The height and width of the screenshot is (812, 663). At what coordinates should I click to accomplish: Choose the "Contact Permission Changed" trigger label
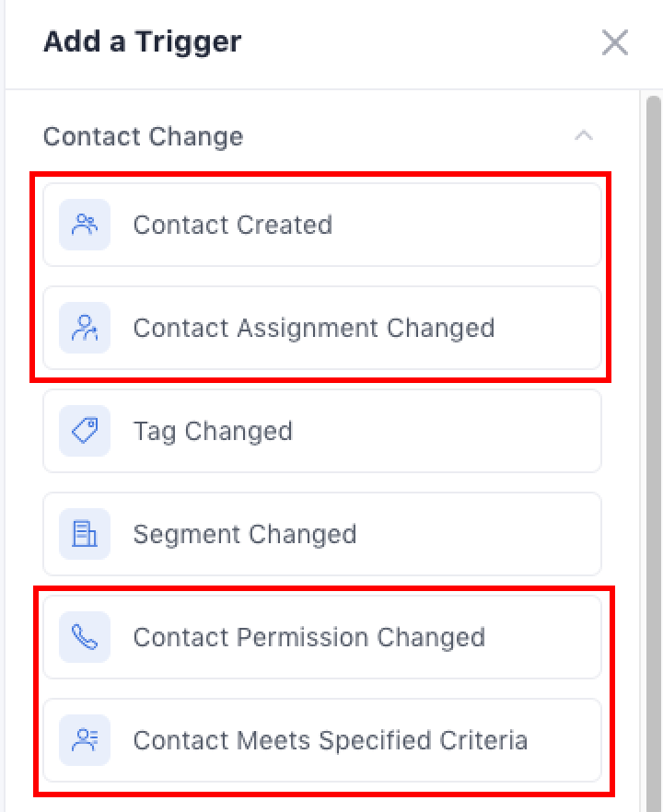[309, 637]
